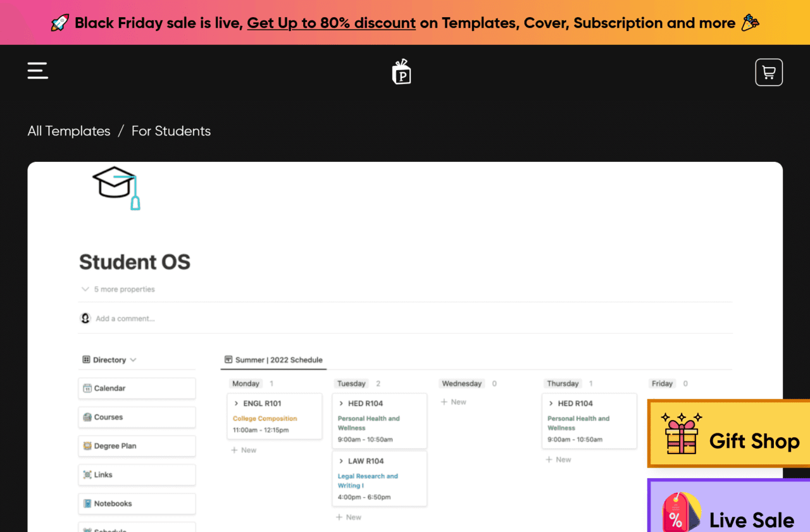Screen dimensions: 810x532
Task: Click the Notebooks icon in the directory
Action: pyautogui.click(x=89, y=504)
